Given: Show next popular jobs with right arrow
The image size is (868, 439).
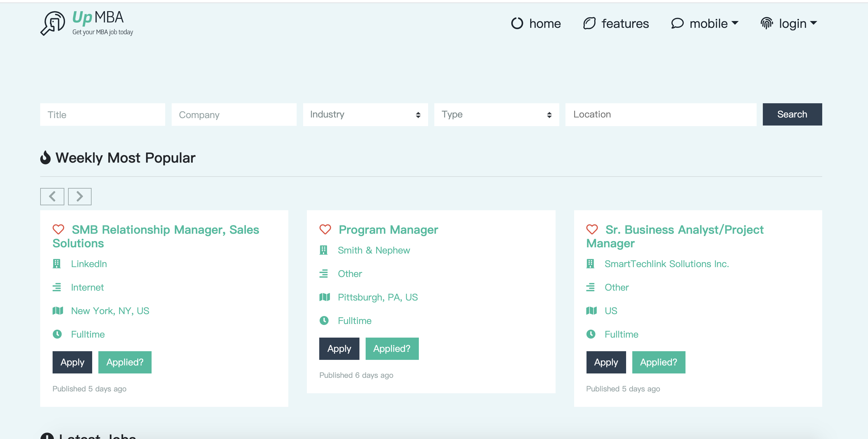Looking at the screenshot, I should pos(79,196).
